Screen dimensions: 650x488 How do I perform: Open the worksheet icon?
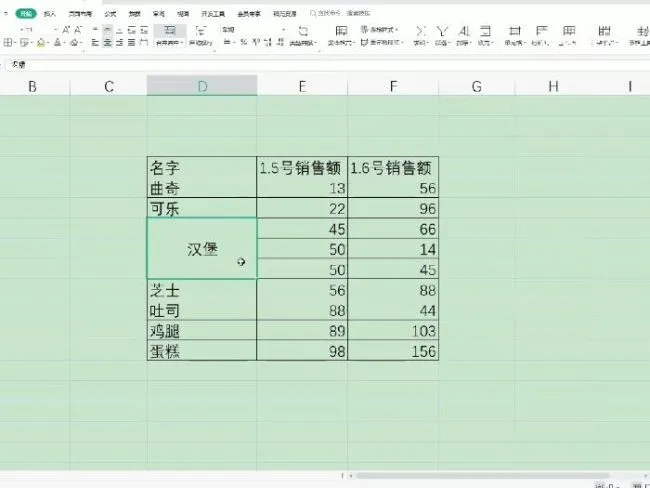(569, 31)
